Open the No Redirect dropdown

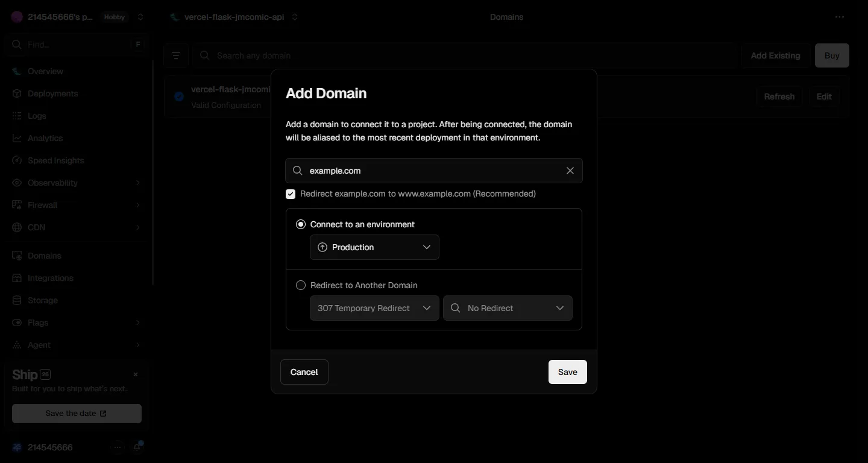tap(507, 307)
